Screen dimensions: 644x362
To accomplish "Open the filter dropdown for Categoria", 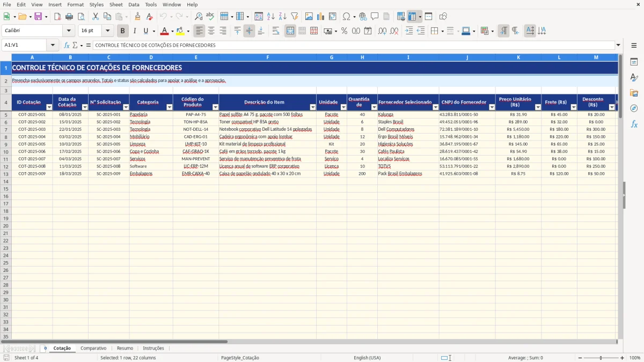I will tap(169, 107).
